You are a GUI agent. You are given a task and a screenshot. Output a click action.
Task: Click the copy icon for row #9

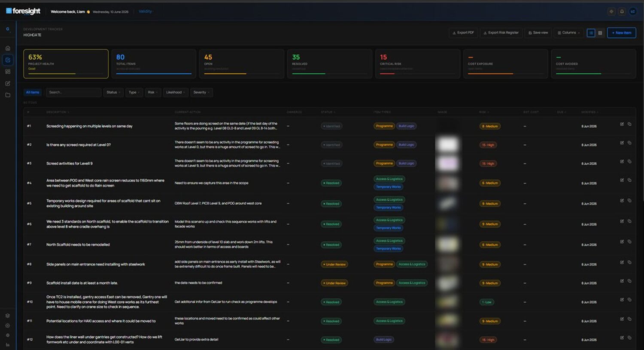click(629, 281)
